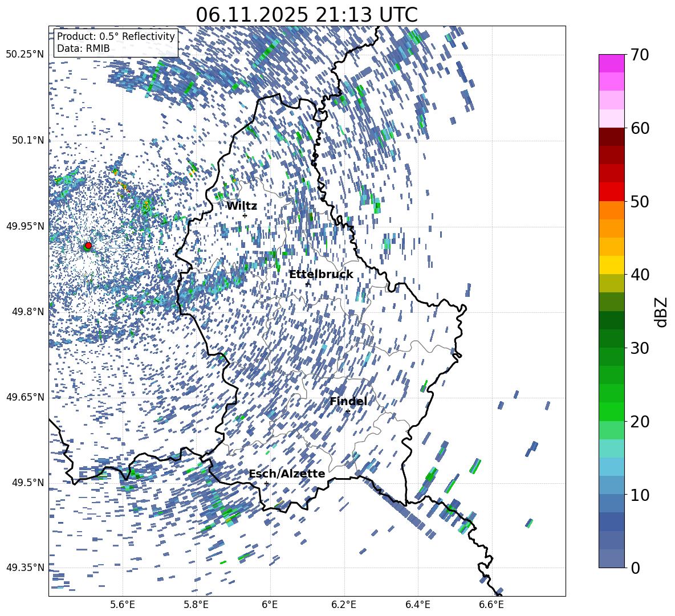Pick the magenta swatch at top of colorbar
Viewport: 675px width, 616px height.
pos(611,63)
